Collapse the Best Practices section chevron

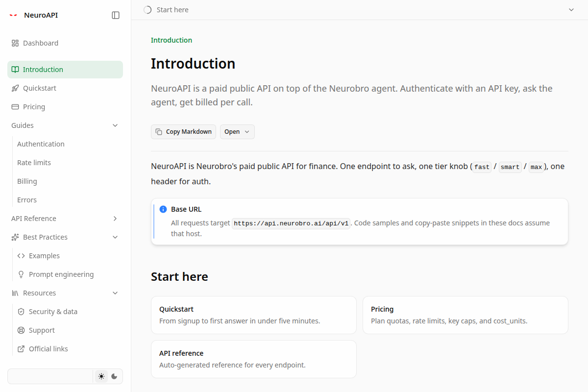(115, 237)
